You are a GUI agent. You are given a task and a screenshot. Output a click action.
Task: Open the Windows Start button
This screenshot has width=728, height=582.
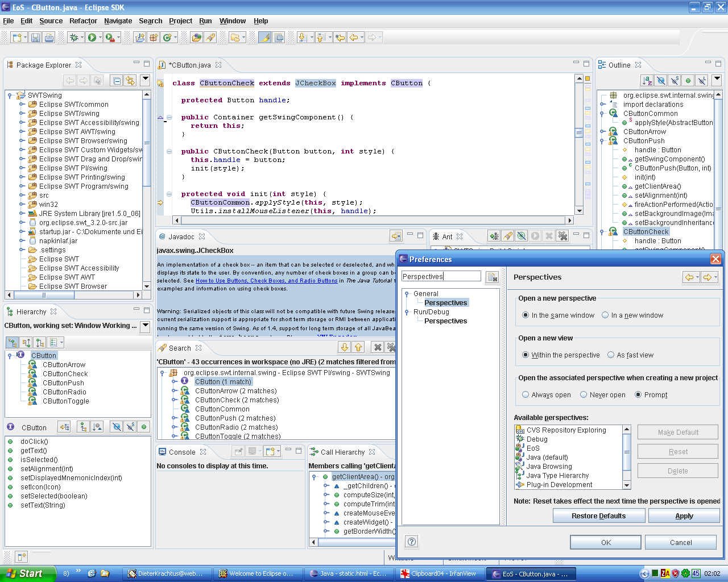point(28,573)
